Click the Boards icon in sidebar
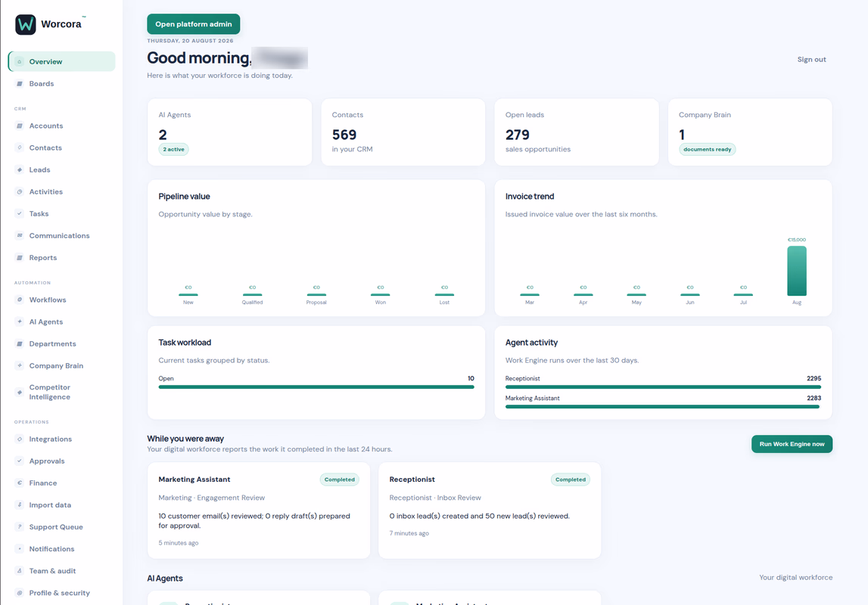868x605 pixels. tap(20, 83)
